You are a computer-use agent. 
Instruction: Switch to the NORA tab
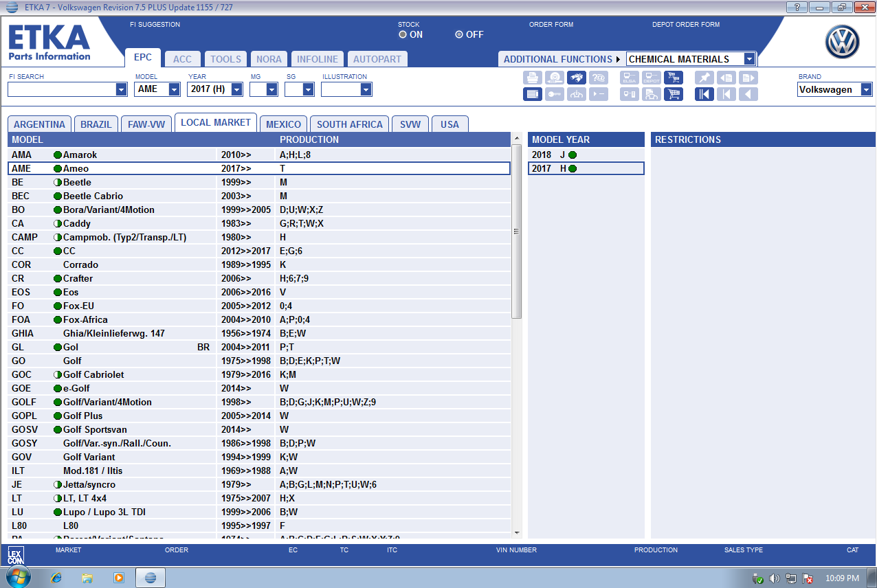click(269, 59)
